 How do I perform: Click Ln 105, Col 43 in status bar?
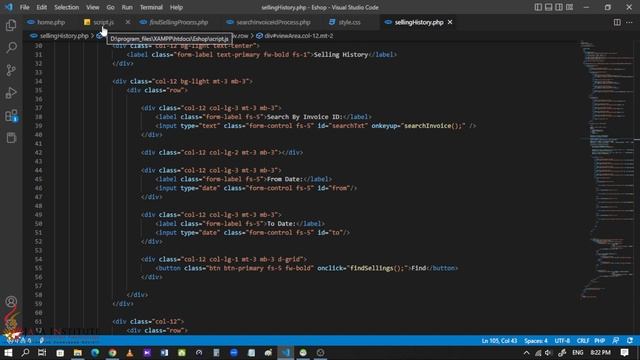click(499, 340)
